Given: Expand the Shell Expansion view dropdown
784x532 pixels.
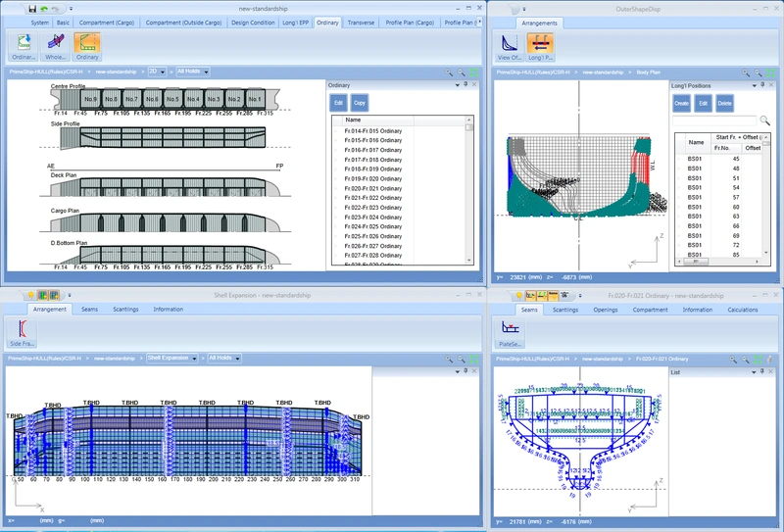Looking at the screenshot, I should coord(172,359).
